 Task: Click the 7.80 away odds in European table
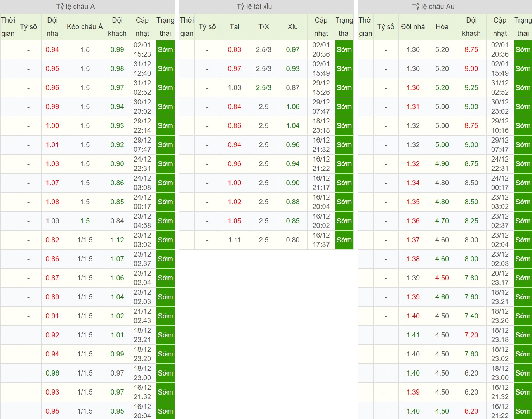click(x=471, y=278)
